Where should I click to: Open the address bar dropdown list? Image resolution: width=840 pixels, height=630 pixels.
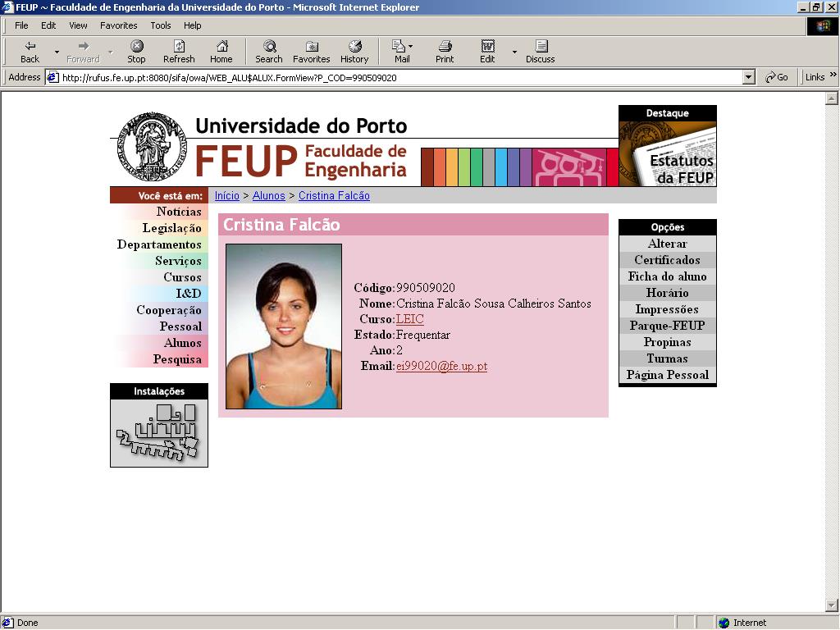(750, 78)
